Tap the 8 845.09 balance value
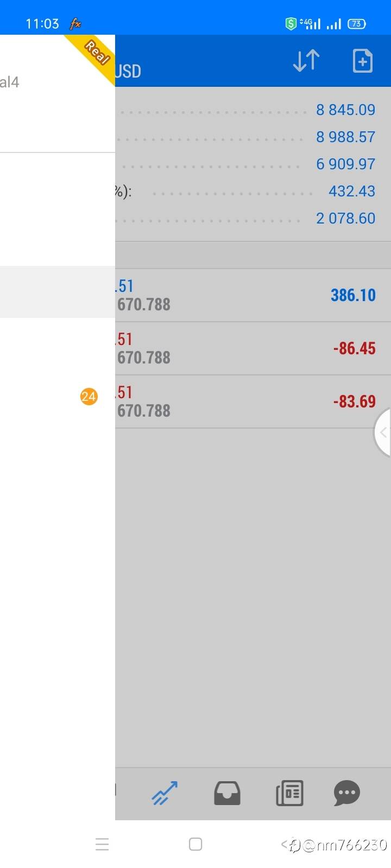The image size is (391, 868). click(x=345, y=110)
